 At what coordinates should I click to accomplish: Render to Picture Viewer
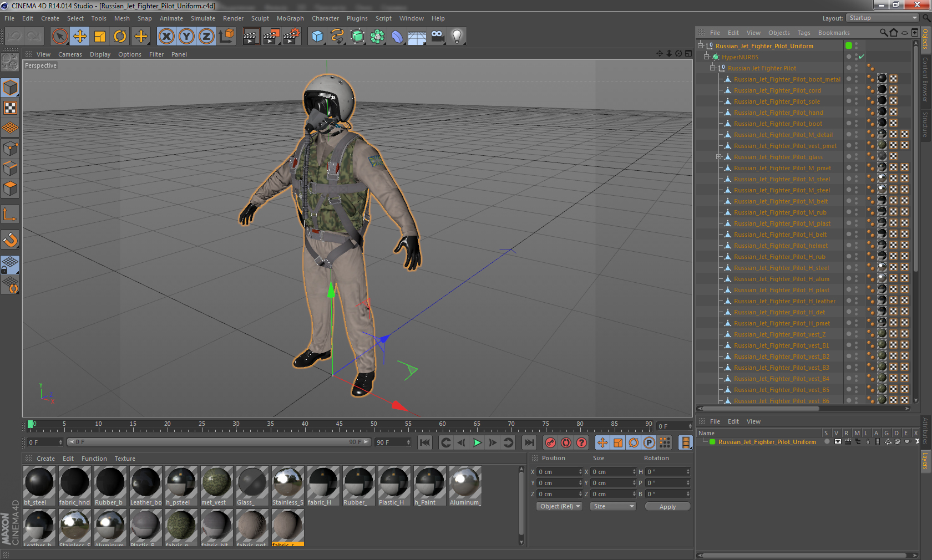(271, 37)
